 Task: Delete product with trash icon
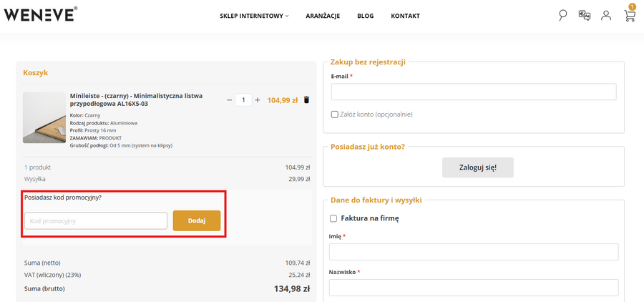(x=307, y=100)
